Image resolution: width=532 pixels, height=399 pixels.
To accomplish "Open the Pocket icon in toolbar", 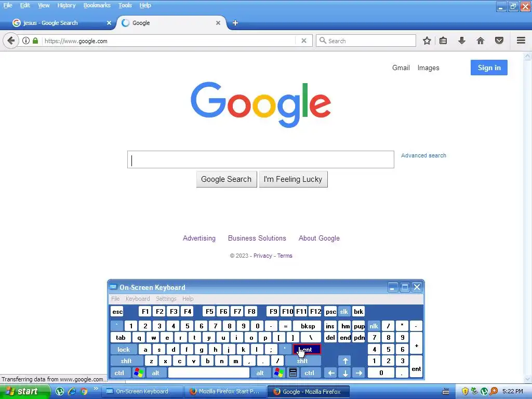I will coord(499,41).
